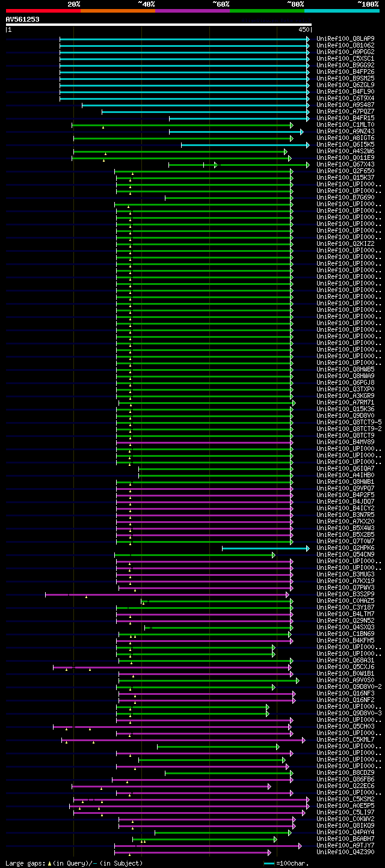
Task: Click the UniRef100_Q15K36 label
Action: pos(345,409)
